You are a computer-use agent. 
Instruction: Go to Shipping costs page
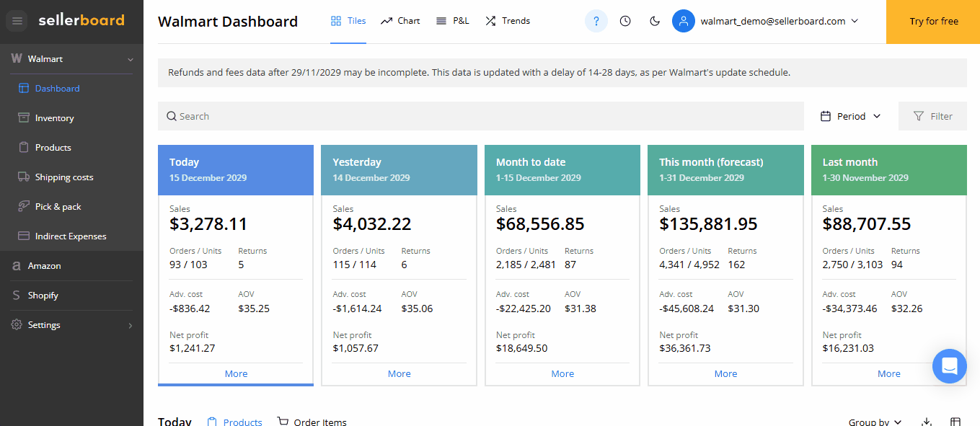tap(63, 177)
